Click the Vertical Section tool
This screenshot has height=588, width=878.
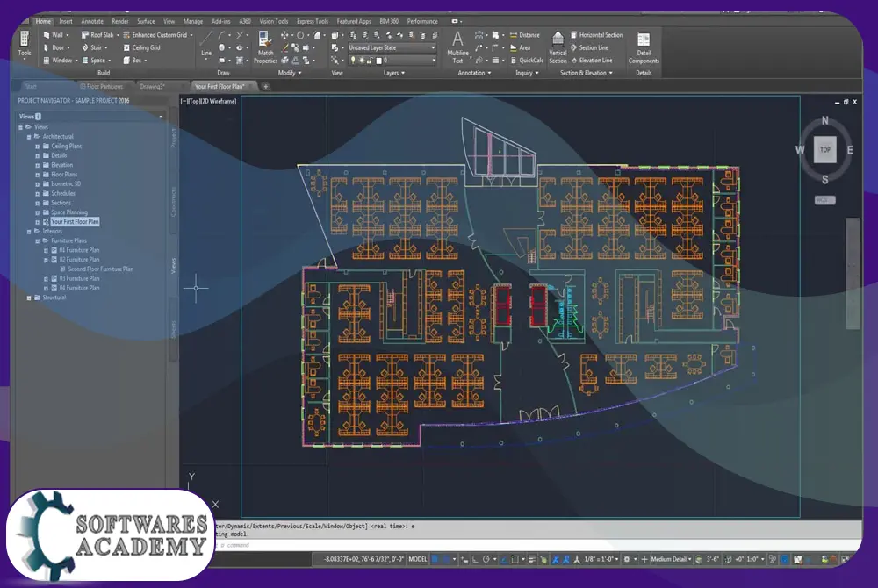pos(558,47)
